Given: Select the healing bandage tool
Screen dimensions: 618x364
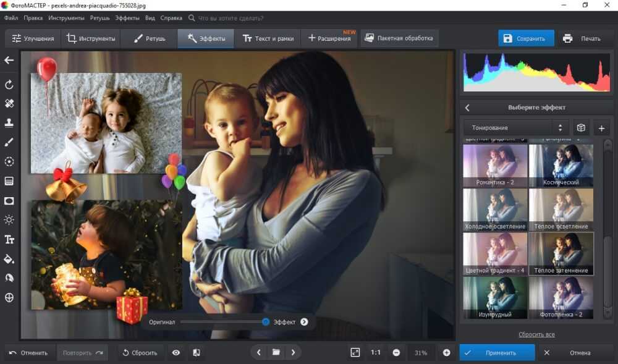Looking at the screenshot, I should coord(9,103).
